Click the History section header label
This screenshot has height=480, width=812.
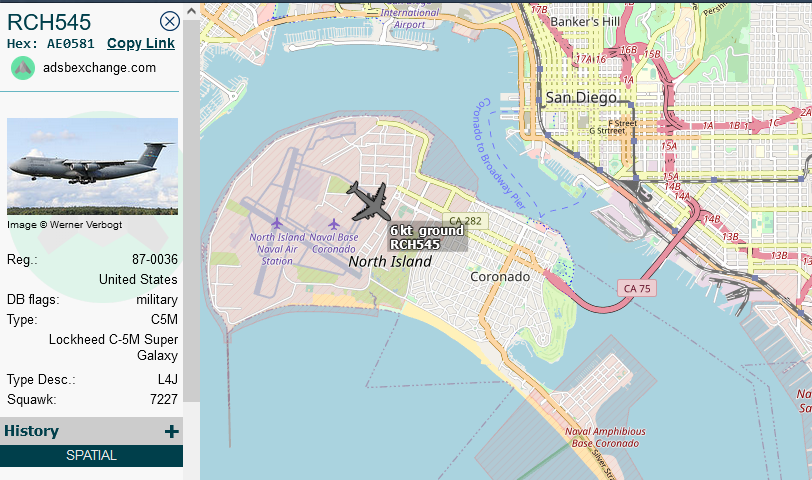tap(32, 431)
